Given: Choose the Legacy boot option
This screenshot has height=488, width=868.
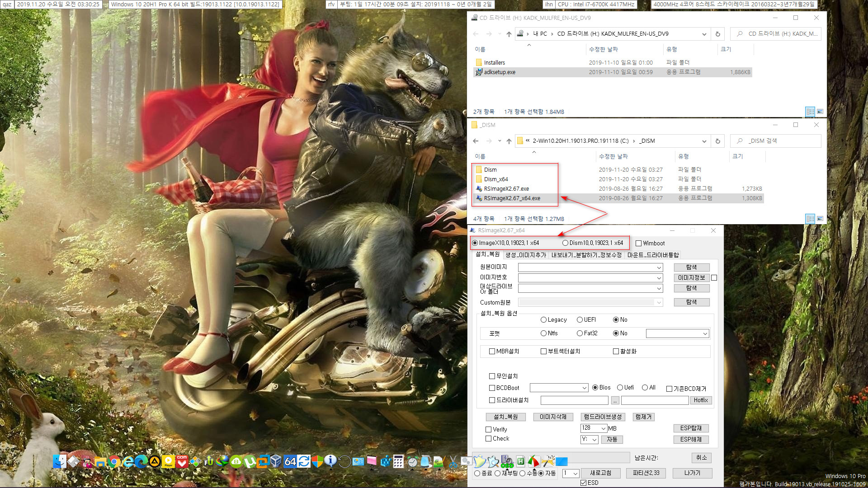Looking at the screenshot, I should pos(543,320).
